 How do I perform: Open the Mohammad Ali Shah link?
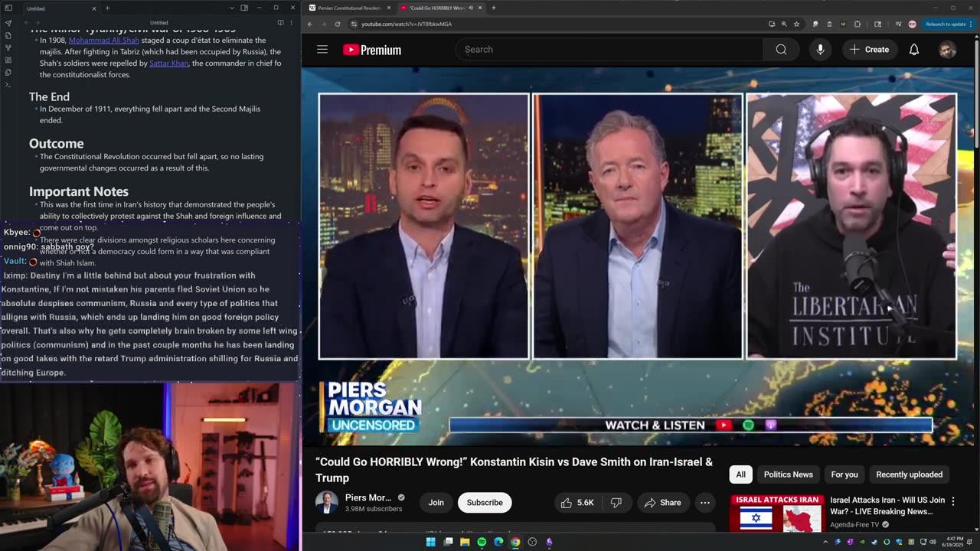point(104,40)
